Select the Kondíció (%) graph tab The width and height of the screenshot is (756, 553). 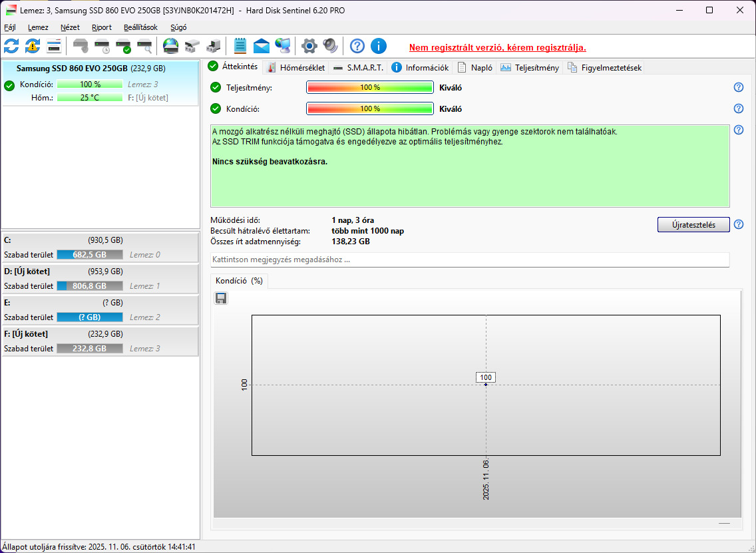tap(239, 281)
